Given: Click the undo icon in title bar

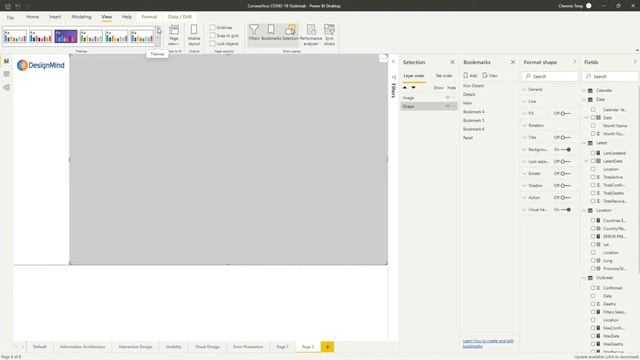Looking at the screenshot, I should 18,6.
